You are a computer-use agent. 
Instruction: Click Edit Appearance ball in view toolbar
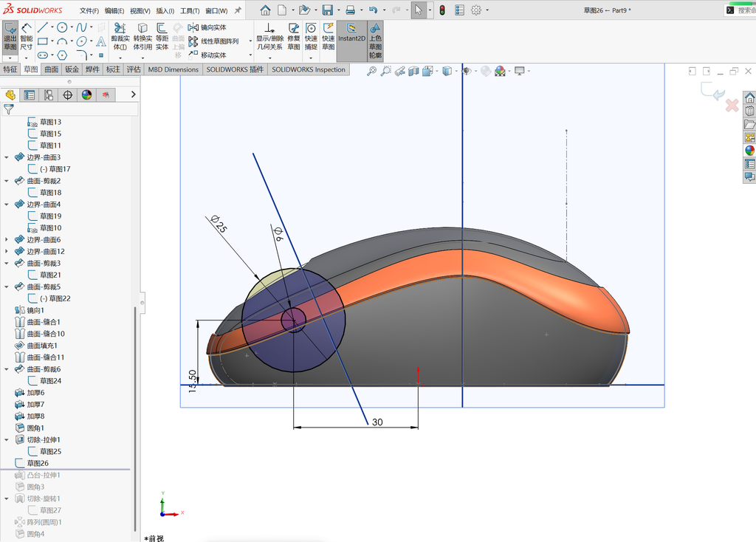click(x=500, y=72)
